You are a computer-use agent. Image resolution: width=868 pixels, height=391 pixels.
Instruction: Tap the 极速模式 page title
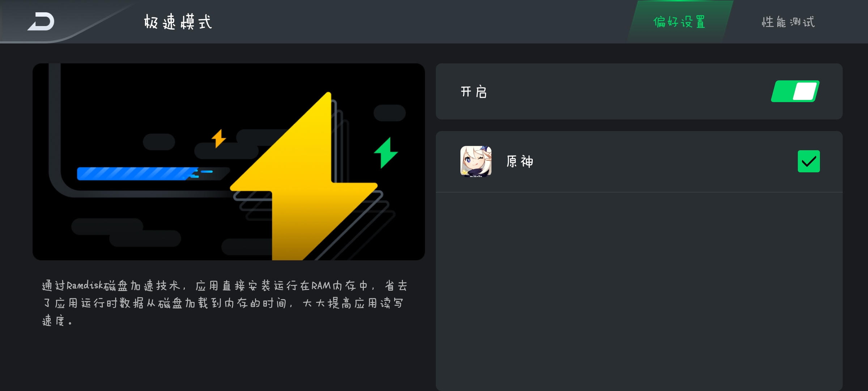[178, 22]
